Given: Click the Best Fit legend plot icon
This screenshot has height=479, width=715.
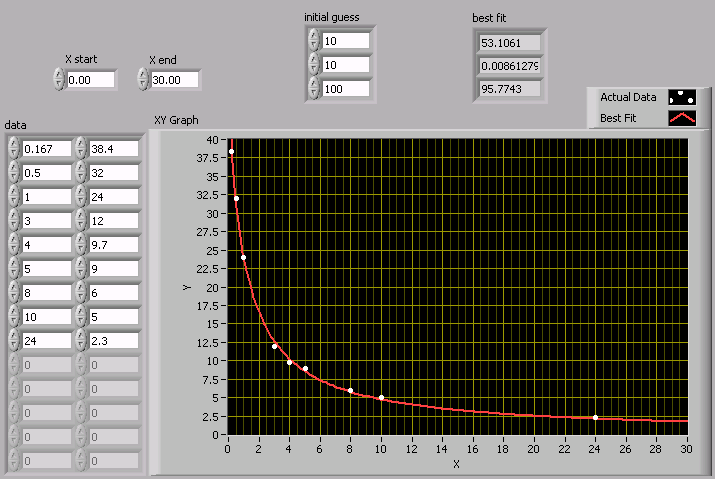Looking at the screenshot, I should tap(682, 117).
